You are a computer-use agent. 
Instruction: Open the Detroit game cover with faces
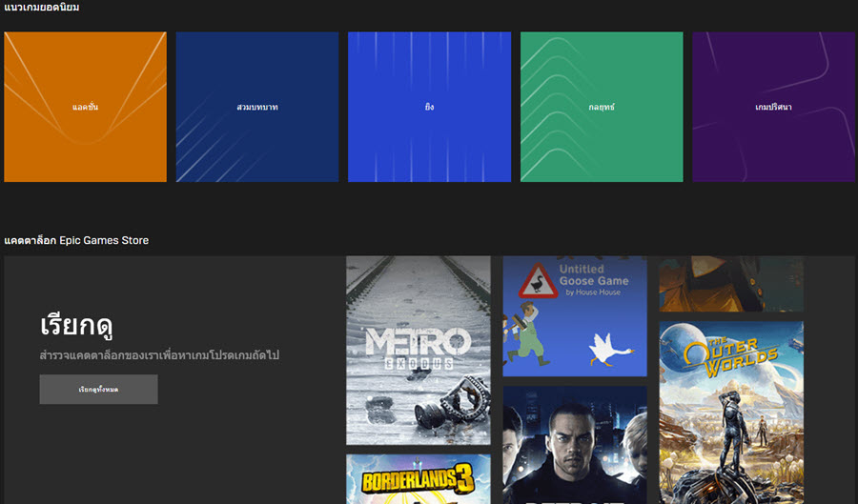(575, 445)
